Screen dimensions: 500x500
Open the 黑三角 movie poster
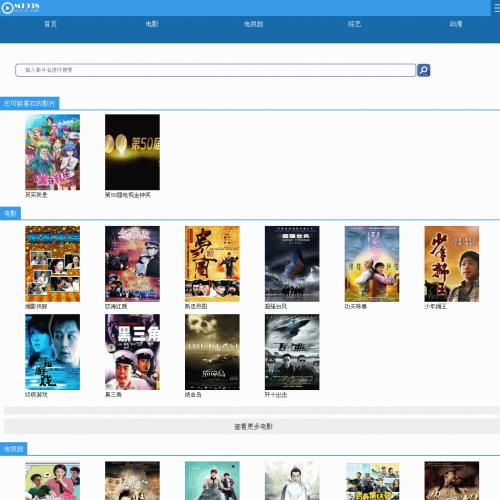coord(132,352)
